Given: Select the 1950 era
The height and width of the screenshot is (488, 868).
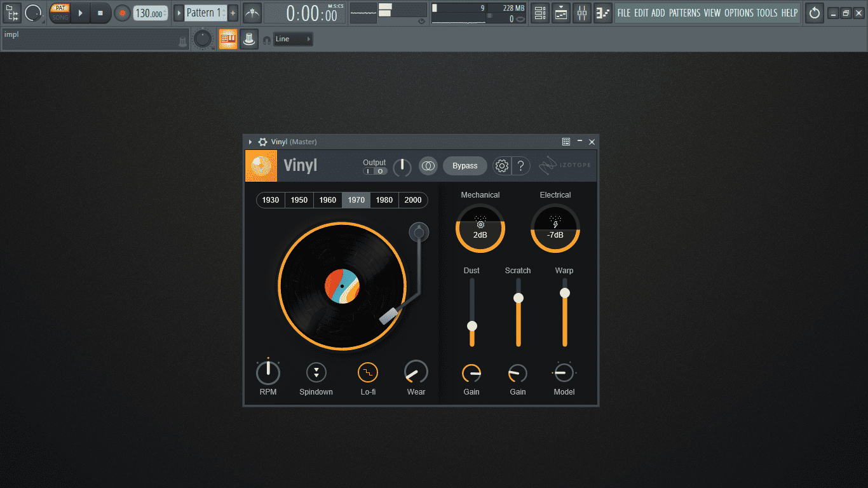Looking at the screenshot, I should pos(299,200).
